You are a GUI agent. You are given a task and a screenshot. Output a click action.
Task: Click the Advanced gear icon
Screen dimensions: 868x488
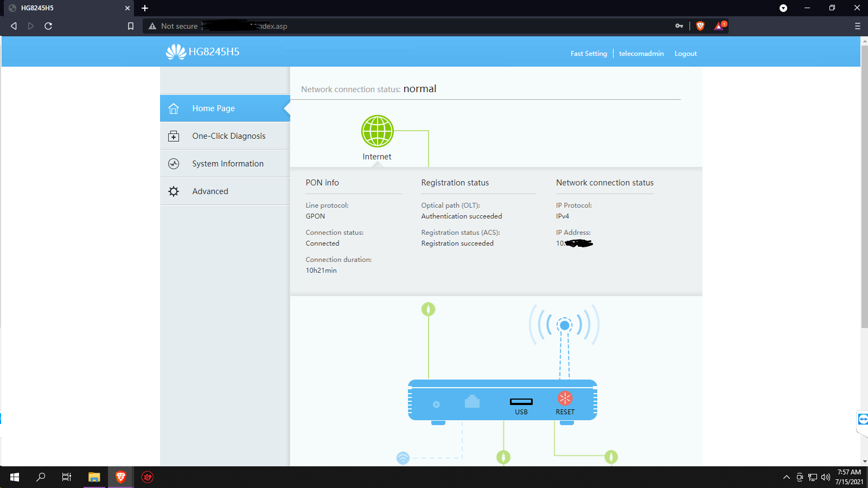click(x=174, y=191)
